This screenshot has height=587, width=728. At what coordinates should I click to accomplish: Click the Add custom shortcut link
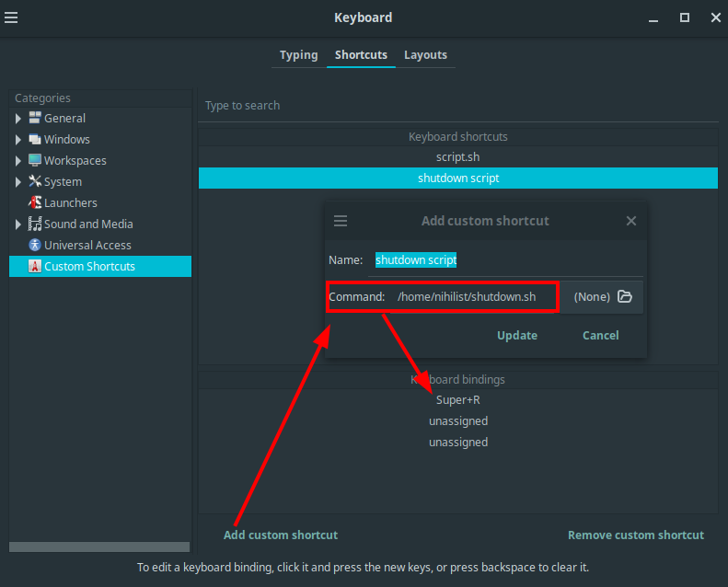pos(281,535)
